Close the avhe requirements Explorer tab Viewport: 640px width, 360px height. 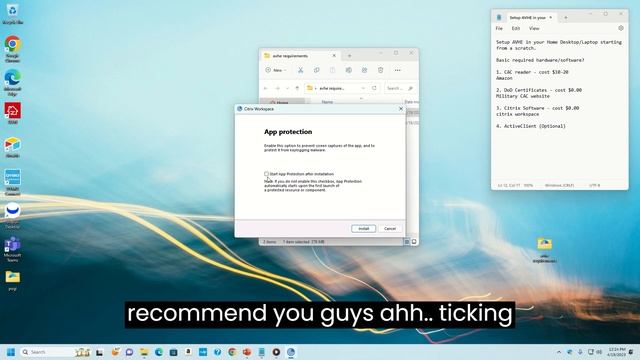pyautogui.click(x=334, y=56)
